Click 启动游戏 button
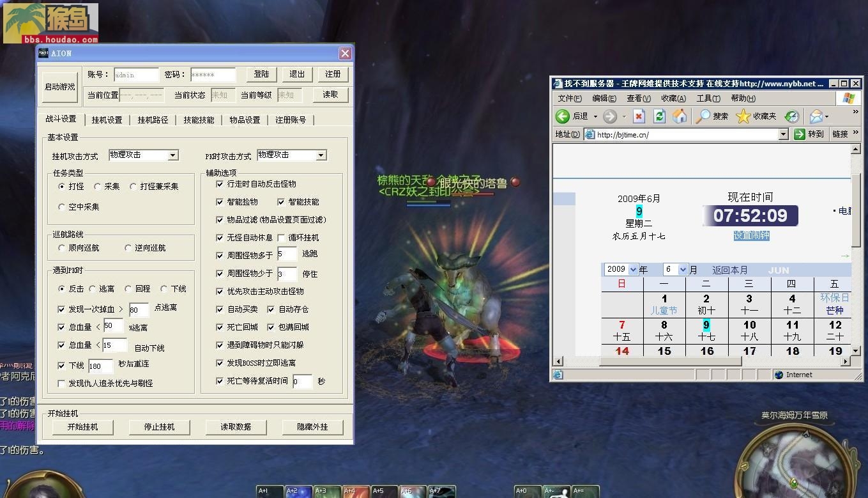This screenshot has height=498, width=868. [59, 87]
